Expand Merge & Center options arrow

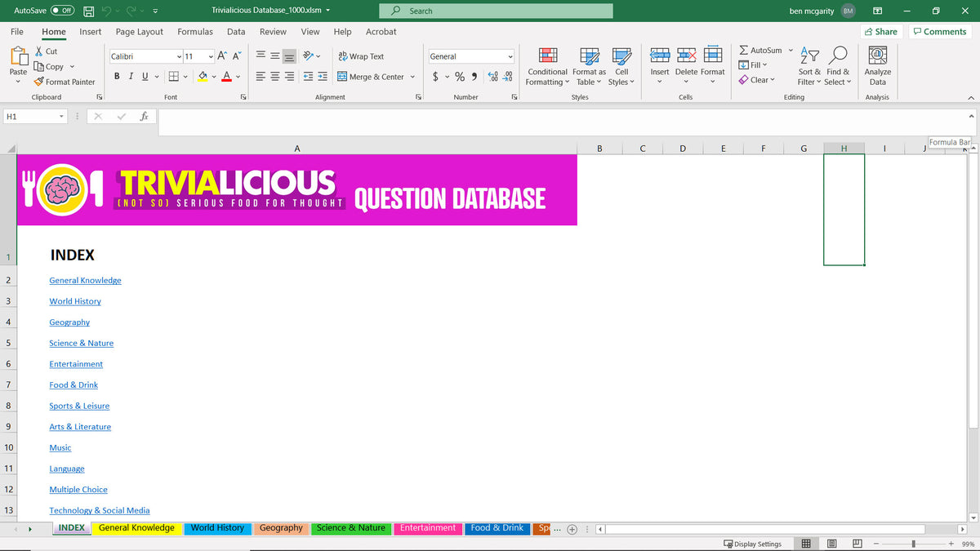click(412, 77)
